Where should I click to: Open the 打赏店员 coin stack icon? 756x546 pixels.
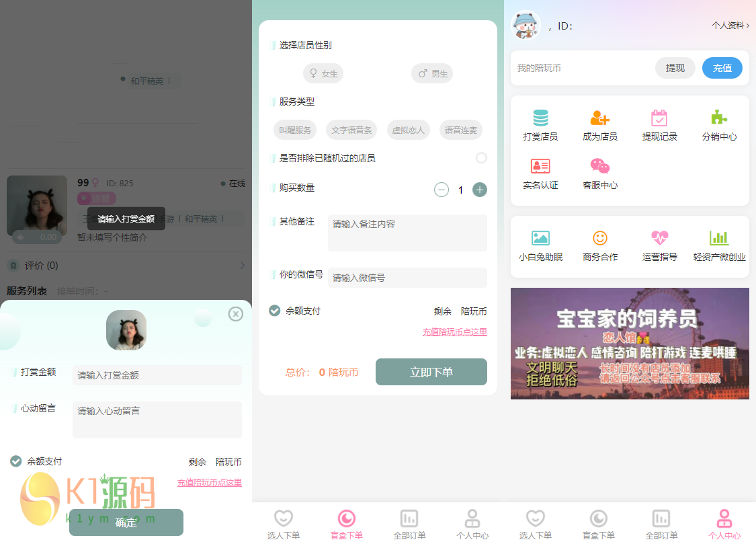[540, 118]
